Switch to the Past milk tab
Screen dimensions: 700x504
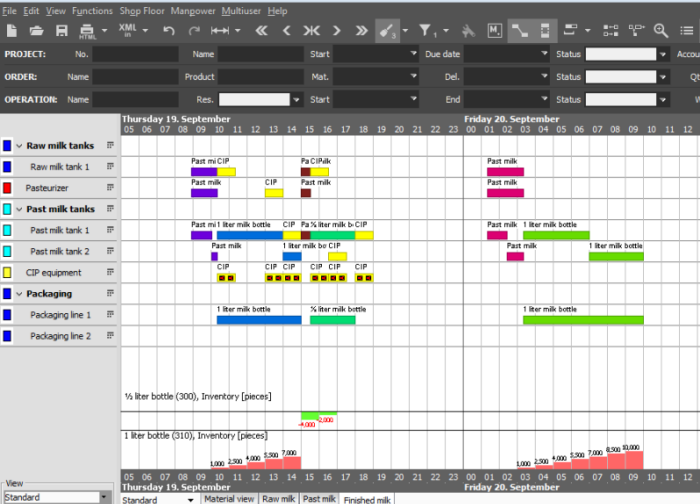pyautogui.click(x=319, y=499)
